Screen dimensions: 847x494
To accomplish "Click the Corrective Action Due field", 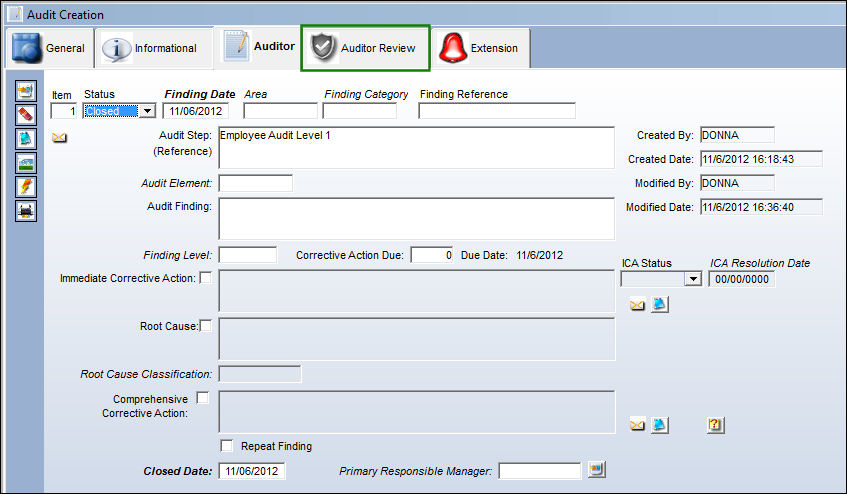I will click(x=432, y=255).
